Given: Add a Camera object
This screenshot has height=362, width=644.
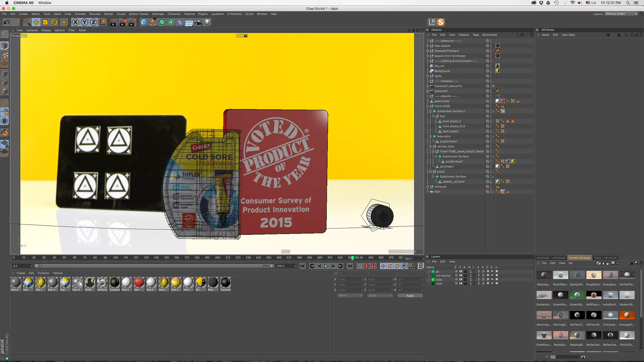Looking at the screenshot, I should point(198,22).
